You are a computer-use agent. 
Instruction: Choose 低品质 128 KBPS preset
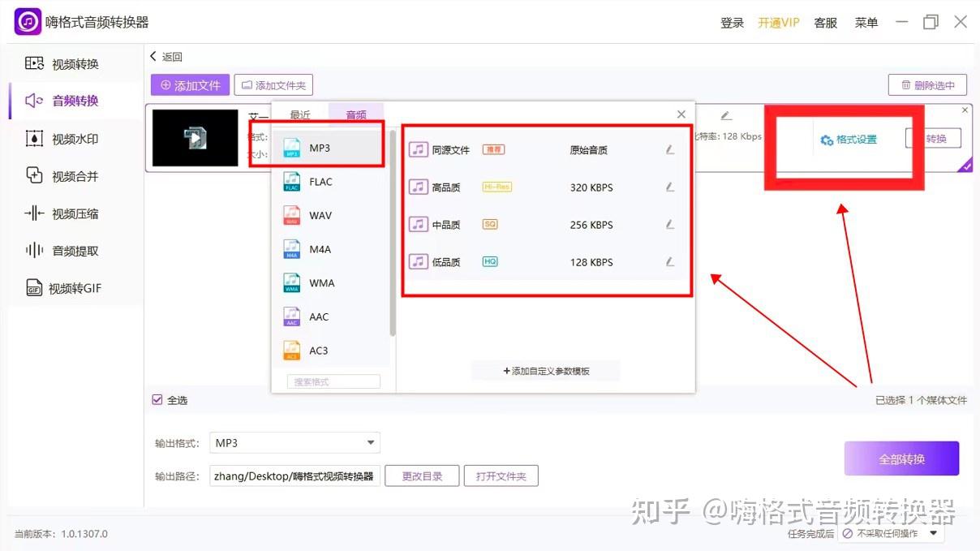[544, 262]
